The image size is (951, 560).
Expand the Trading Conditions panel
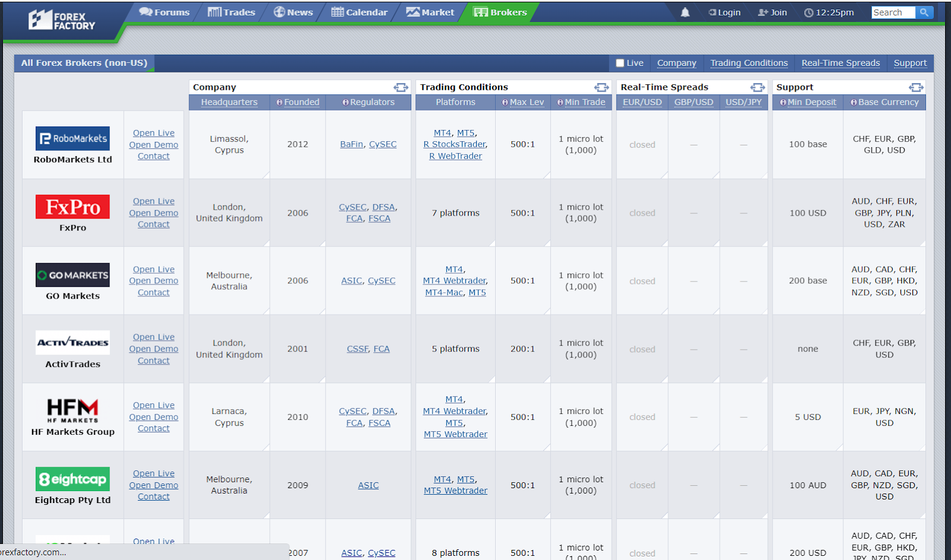pos(602,87)
